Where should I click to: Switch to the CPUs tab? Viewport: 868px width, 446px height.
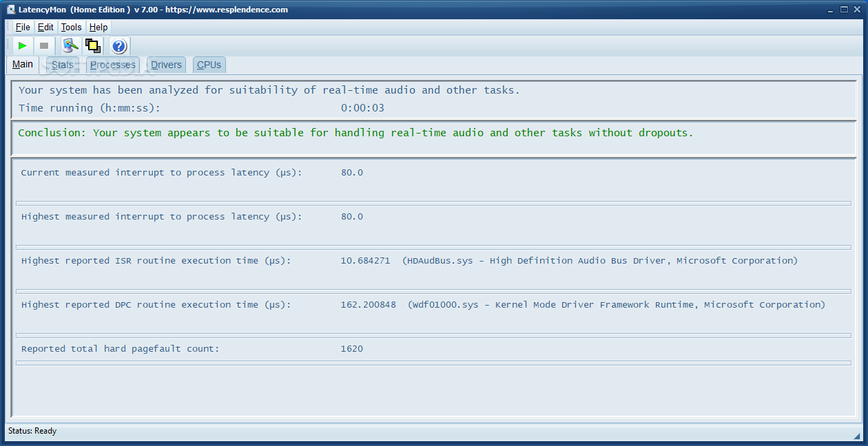click(x=209, y=65)
